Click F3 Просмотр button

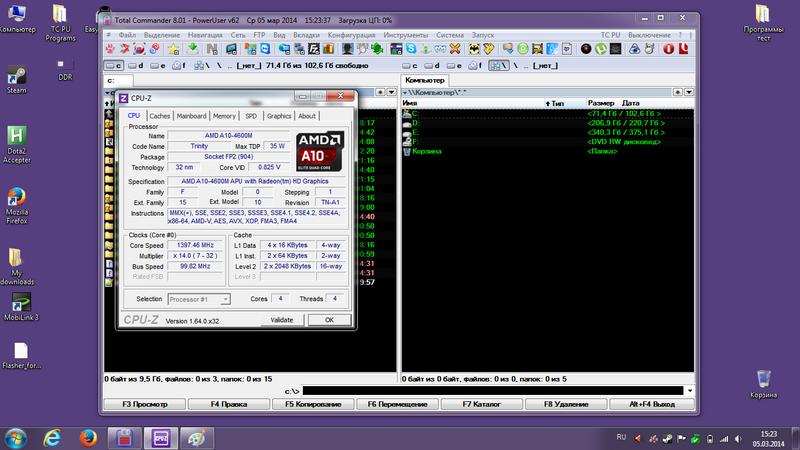tap(145, 404)
